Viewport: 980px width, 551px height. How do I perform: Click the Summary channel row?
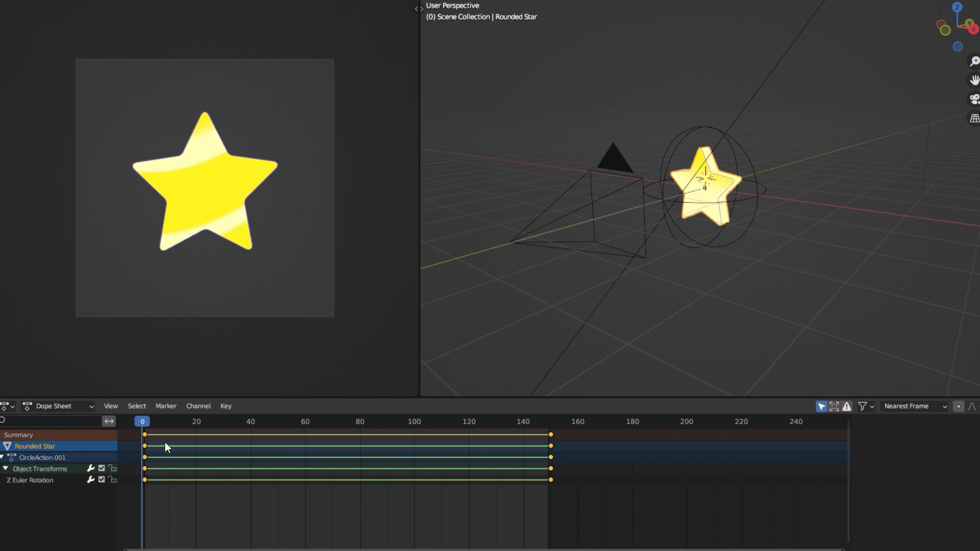click(x=18, y=435)
